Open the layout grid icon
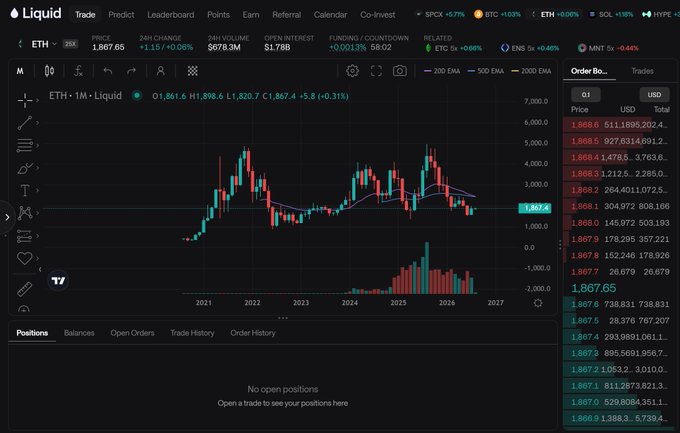The height and width of the screenshot is (433, 680). click(193, 71)
